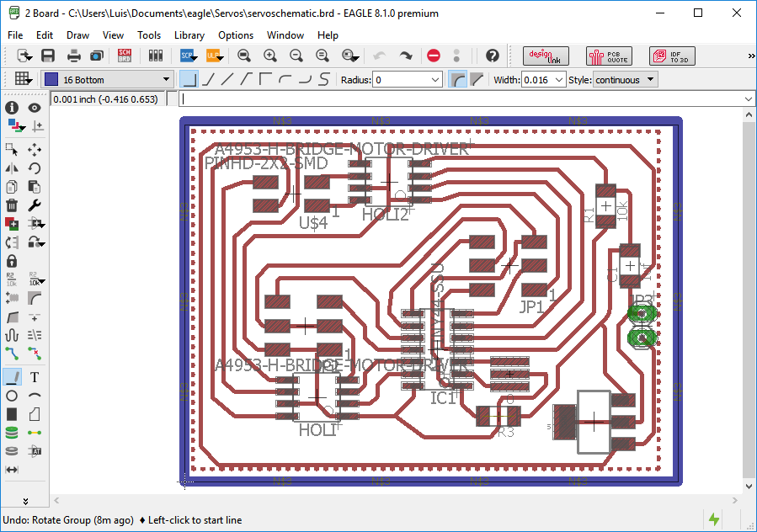Select the Delete trash can tool

pyautogui.click(x=12, y=205)
